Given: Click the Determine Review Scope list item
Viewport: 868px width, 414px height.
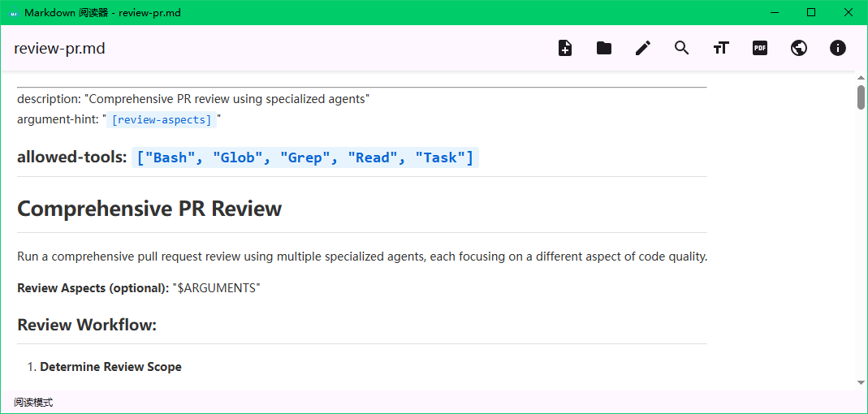Looking at the screenshot, I should pyautogui.click(x=110, y=366).
